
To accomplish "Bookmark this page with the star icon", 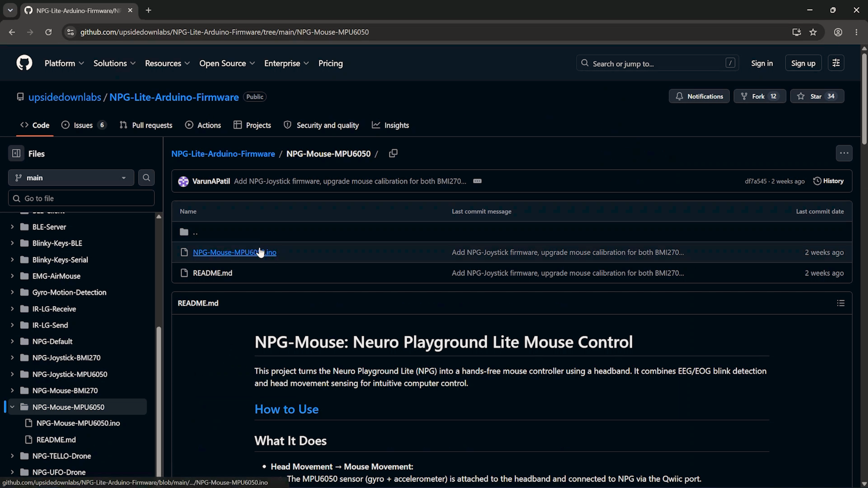I will (813, 32).
